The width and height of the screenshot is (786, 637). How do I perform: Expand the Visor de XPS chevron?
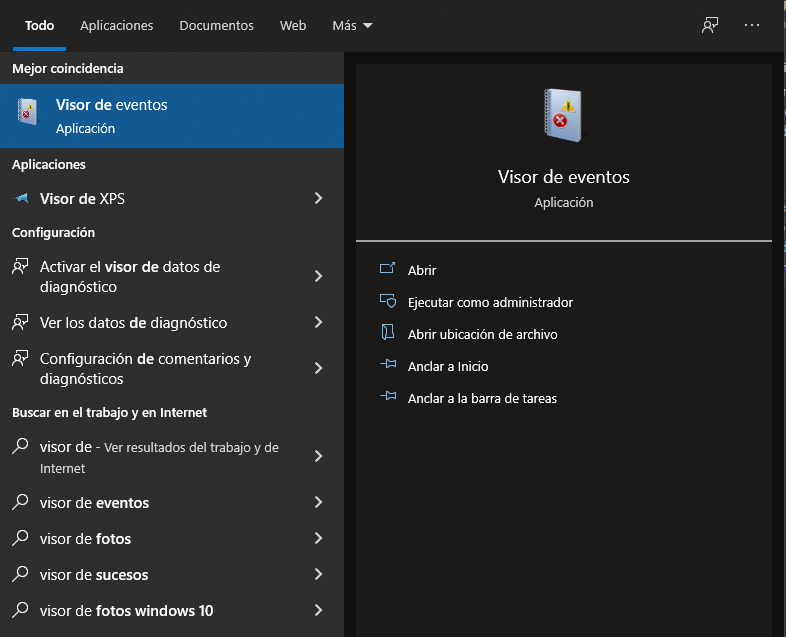(x=319, y=198)
